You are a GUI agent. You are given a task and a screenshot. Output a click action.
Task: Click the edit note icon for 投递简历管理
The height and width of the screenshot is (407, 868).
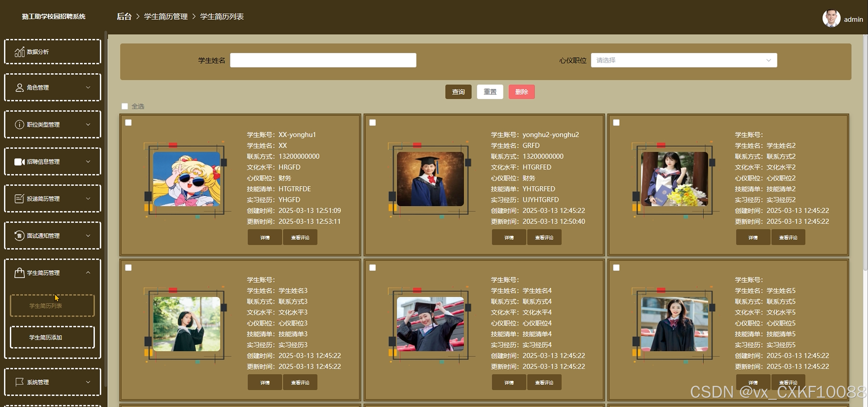click(20, 199)
